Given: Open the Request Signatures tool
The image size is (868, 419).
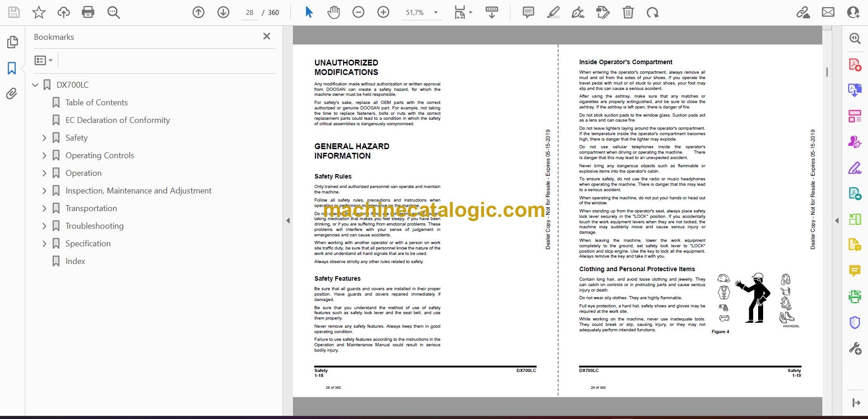Looking at the screenshot, I should pos(854,142).
